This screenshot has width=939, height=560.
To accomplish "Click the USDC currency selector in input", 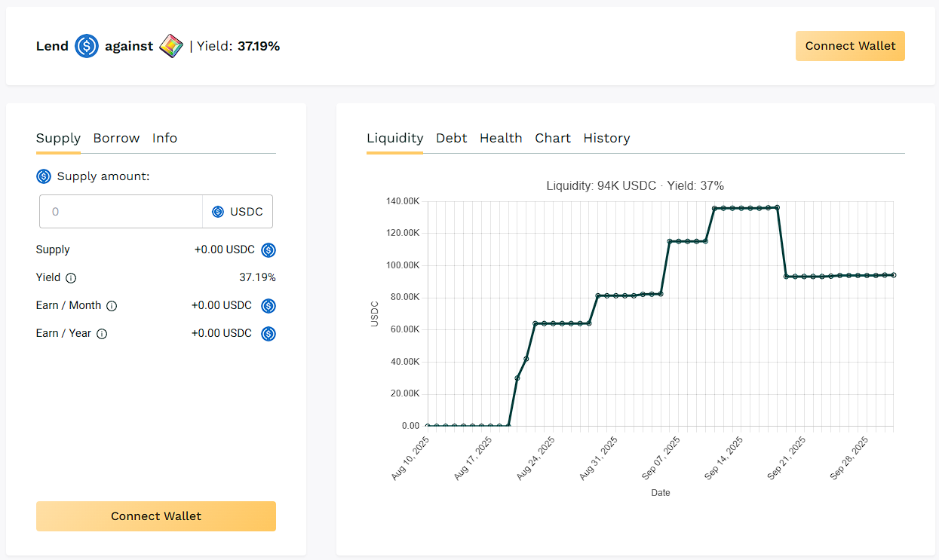I will click(x=238, y=212).
